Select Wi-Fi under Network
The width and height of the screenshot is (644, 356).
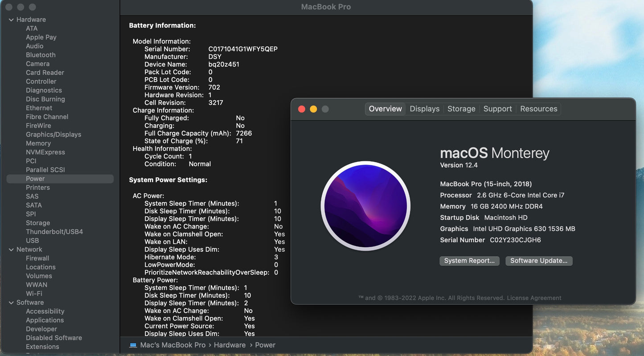pos(34,294)
